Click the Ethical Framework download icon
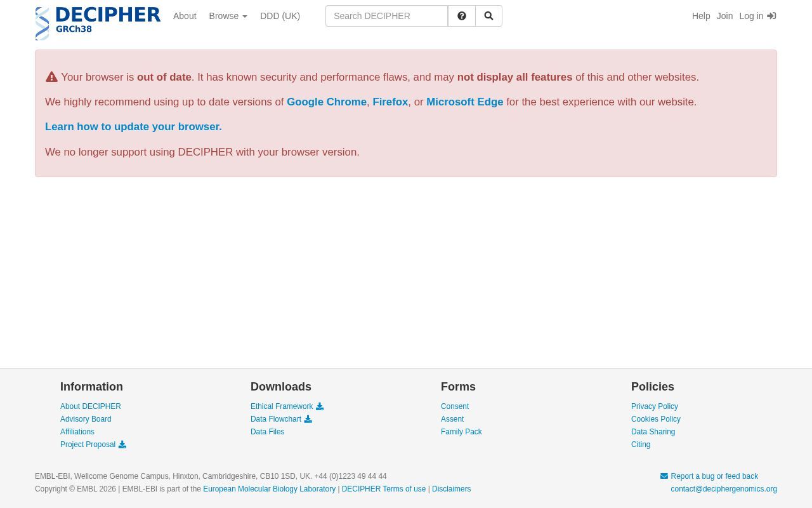Image resolution: width=812 pixels, height=508 pixels. pyautogui.click(x=320, y=406)
